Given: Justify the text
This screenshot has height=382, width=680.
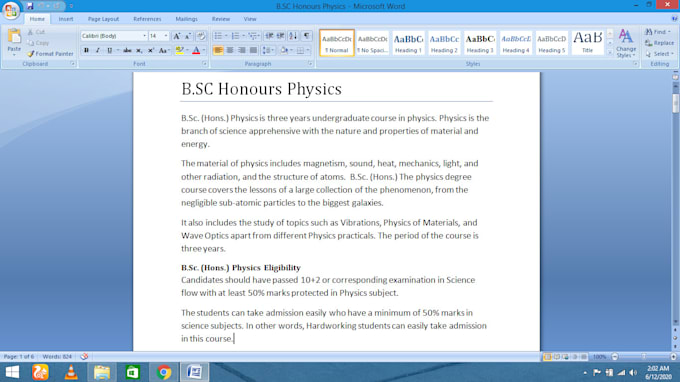Looking at the screenshot, I should (x=253, y=50).
